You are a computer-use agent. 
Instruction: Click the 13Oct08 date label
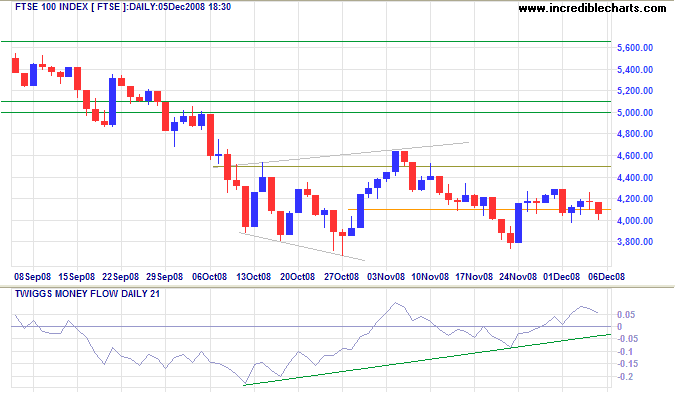coord(253,277)
